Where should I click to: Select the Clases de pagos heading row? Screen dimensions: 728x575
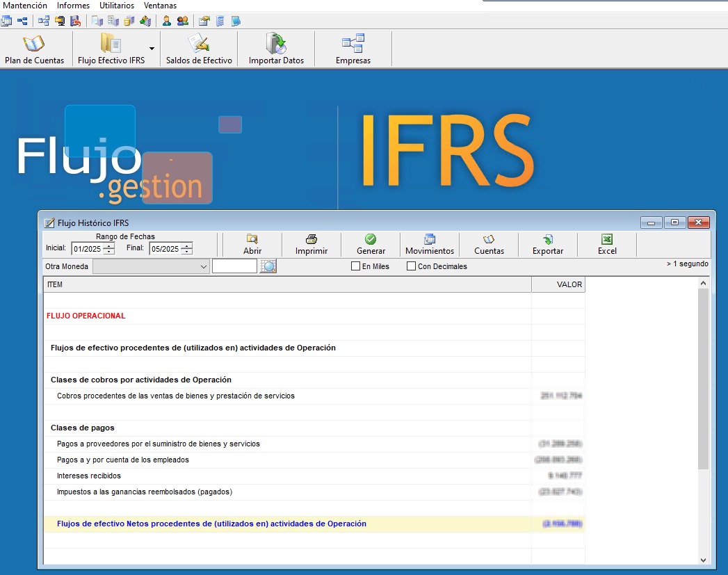pyautogui.click(x=314, y=428)
